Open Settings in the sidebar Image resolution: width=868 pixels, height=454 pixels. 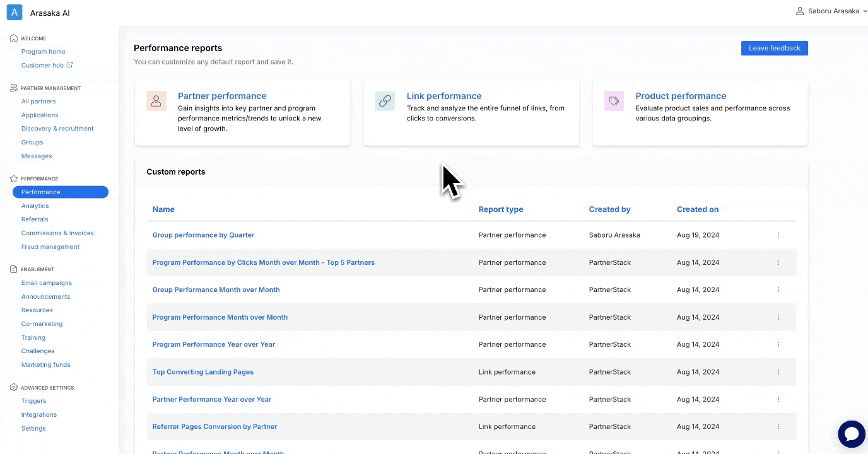(x=33, y=429)
